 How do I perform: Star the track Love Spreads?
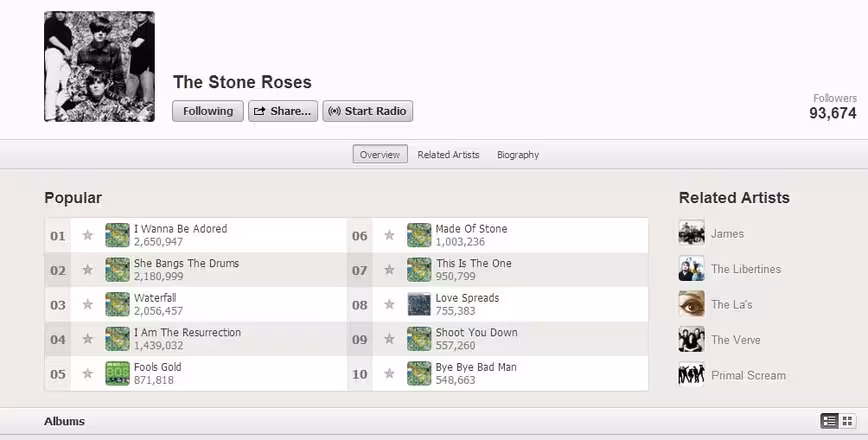389,304
